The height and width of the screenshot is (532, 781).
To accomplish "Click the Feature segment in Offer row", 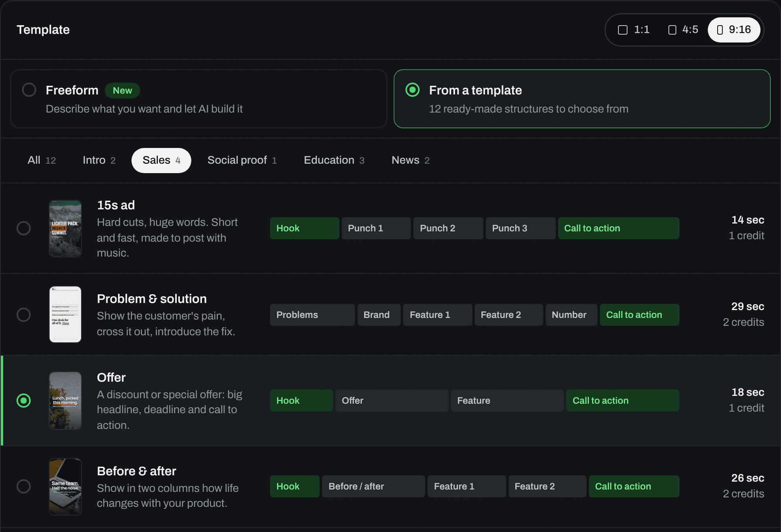I will [507, 401].
